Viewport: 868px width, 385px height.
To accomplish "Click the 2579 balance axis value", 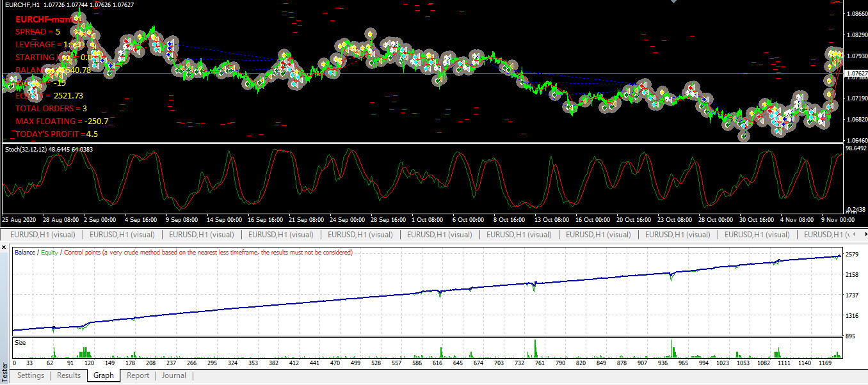I will [x=852, y=256].
